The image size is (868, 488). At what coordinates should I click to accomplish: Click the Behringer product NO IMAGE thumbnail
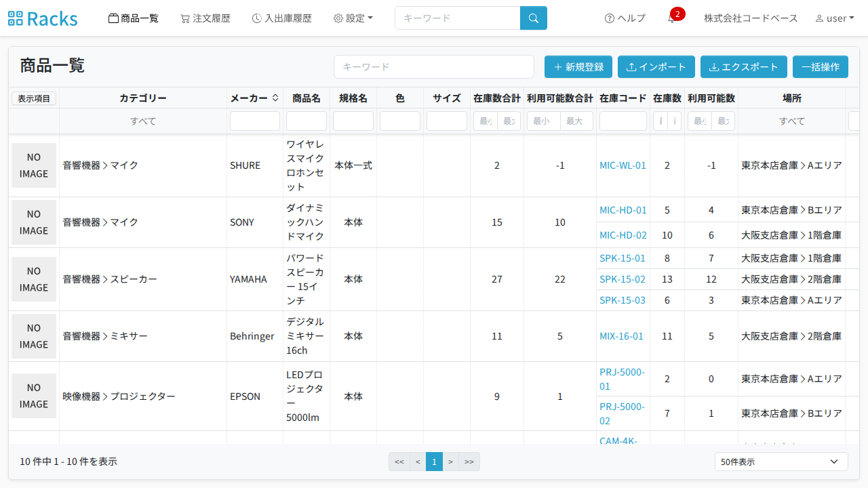[x=34, y=336]
